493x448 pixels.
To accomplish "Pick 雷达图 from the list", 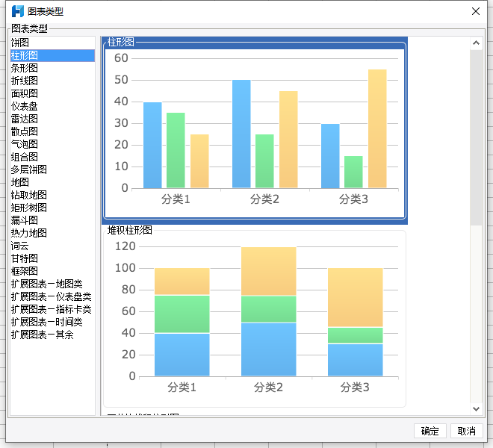I will (52, 119).
